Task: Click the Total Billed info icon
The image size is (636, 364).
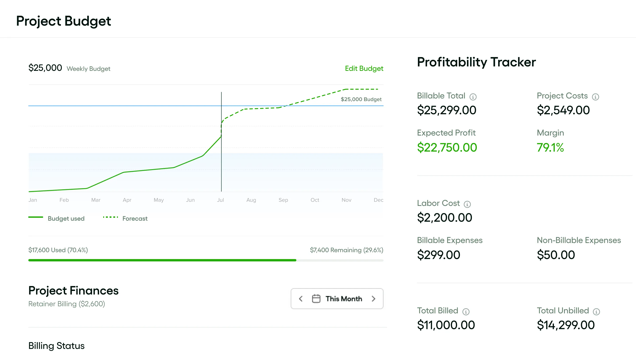Action: pos(466,312)
